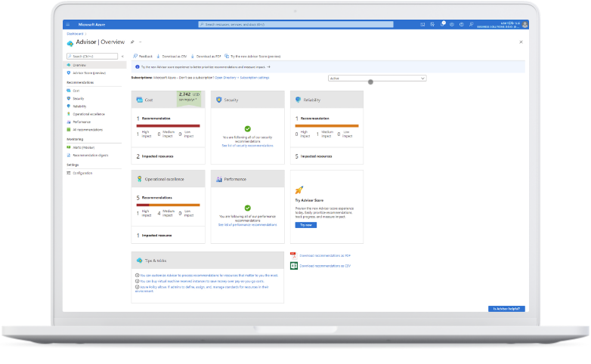Viewport: 591px width, 364px height.
Task: Click the Cost card red impact bar
Action: coord(168,126)
